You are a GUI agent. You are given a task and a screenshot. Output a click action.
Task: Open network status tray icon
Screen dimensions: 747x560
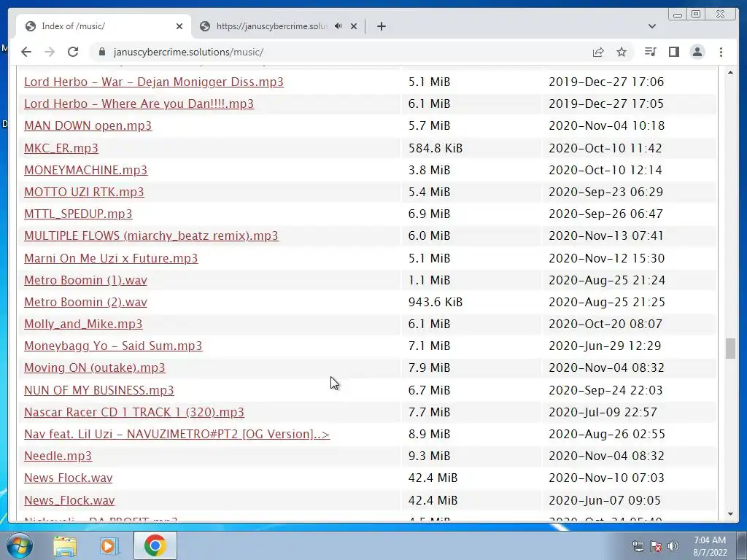click(638, 546)
